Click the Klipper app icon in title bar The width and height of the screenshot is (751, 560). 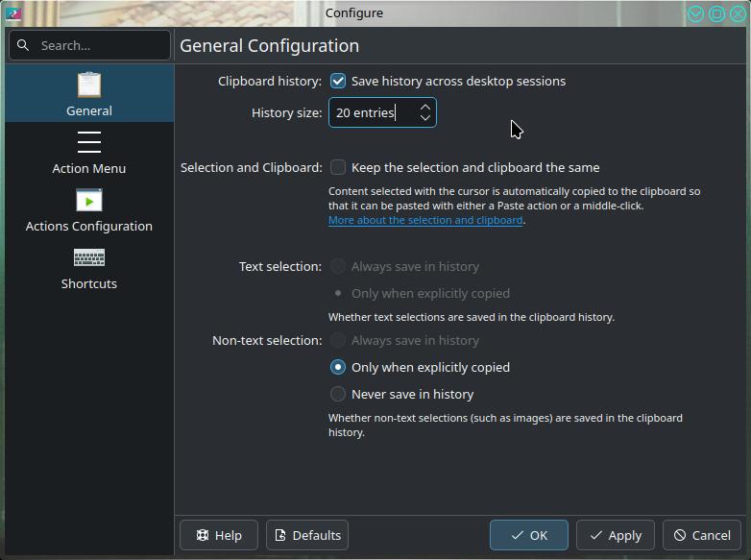pyautogui.click(x=13, y=13)
